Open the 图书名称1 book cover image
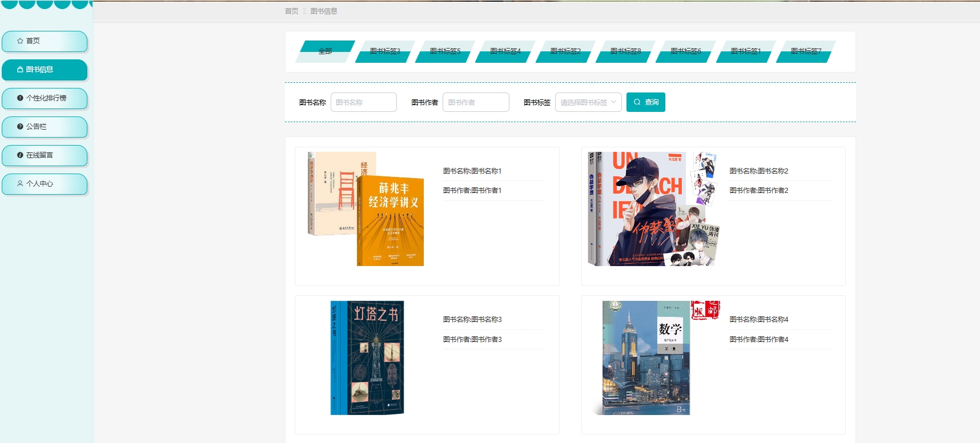 (x=366, y=209)
